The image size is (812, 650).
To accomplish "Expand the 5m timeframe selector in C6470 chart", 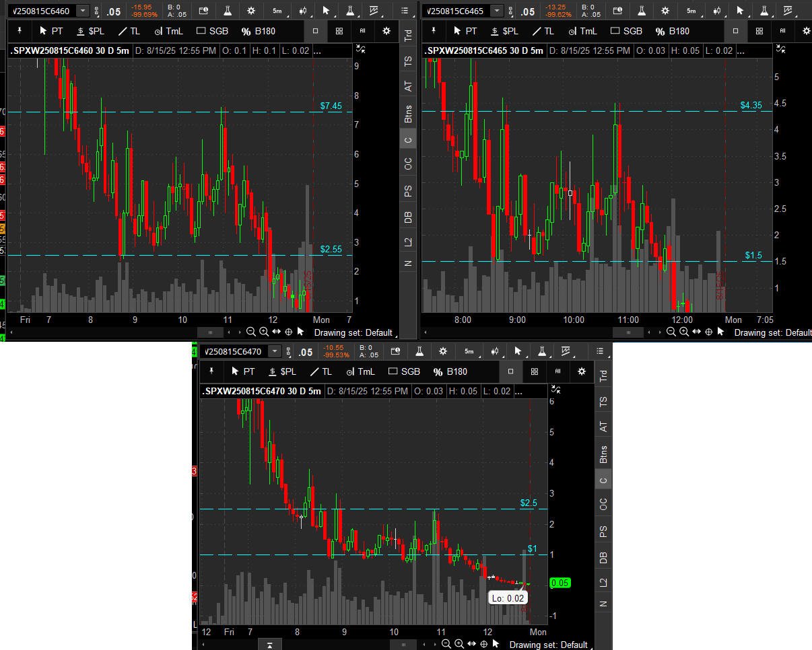I will point(469,351).
